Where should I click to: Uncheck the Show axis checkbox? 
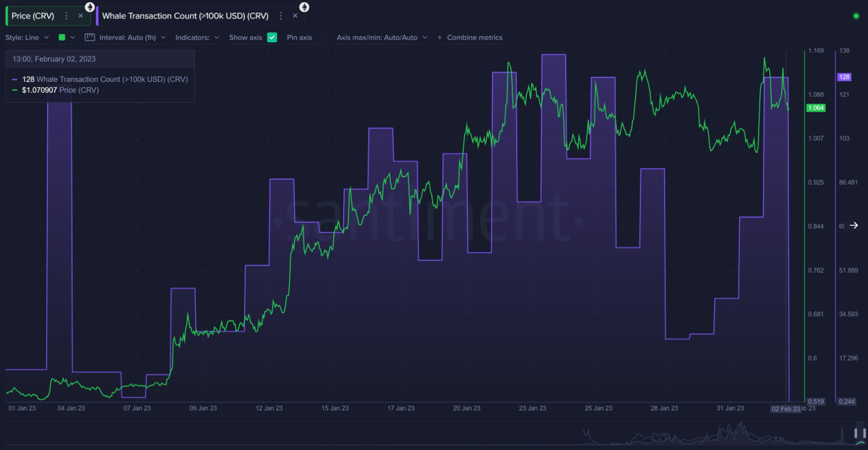[x=272, y=37]
